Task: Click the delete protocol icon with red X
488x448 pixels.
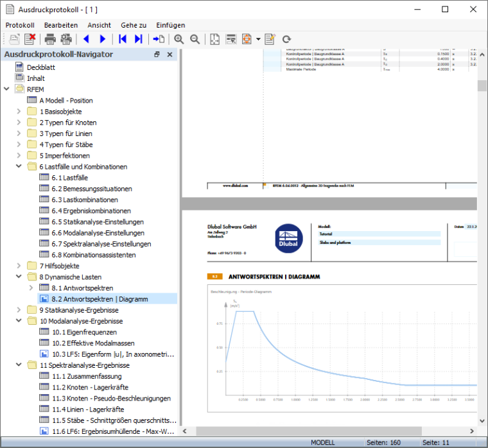Action: (30, 39)
